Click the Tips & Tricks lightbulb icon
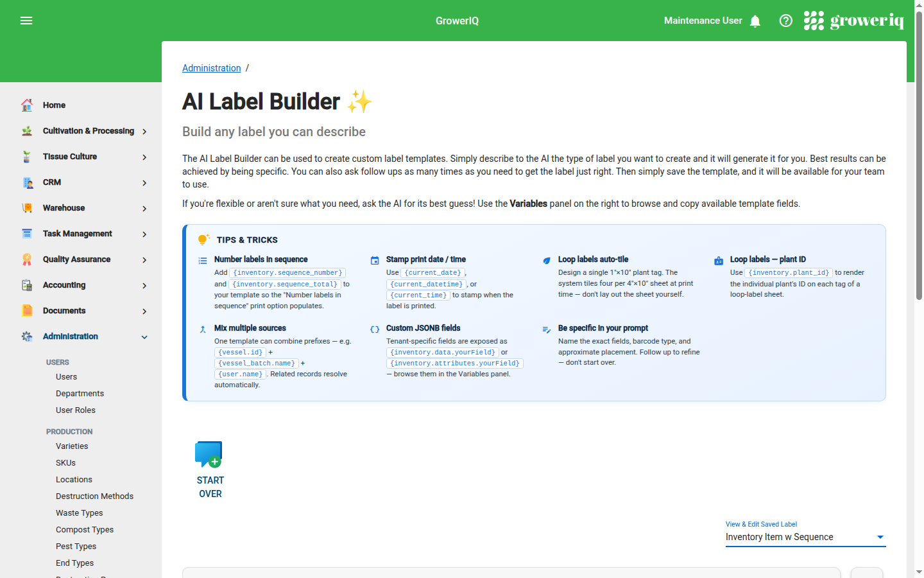924x578 pixels. pyautogui.click(x=203, y=240)
